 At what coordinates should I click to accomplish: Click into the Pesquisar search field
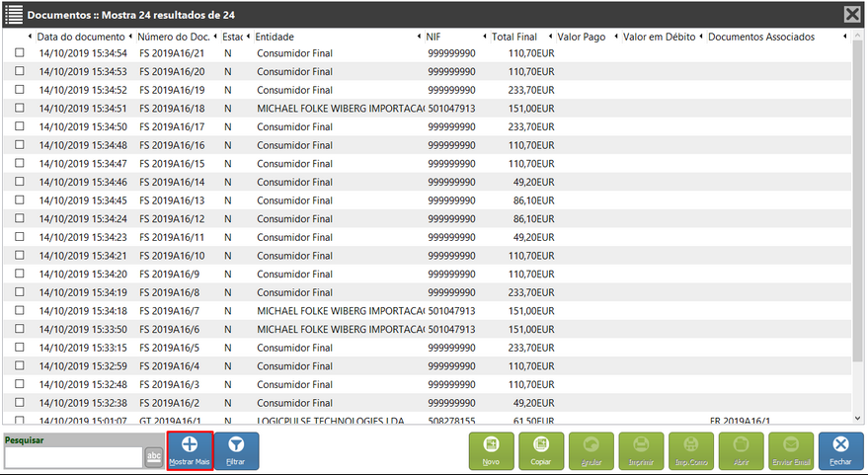pos(74,457)
